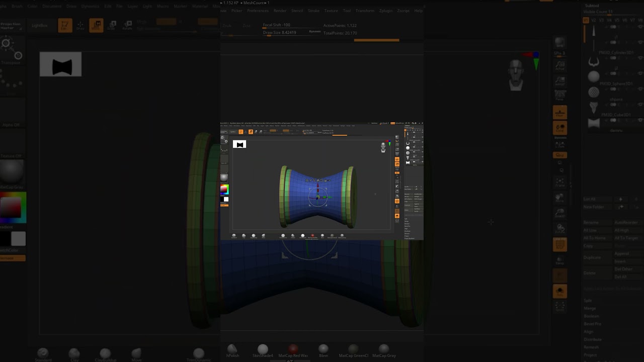The image size is (644, 362).
Task: Select the Clay brush icon
Action: (74, 355)
